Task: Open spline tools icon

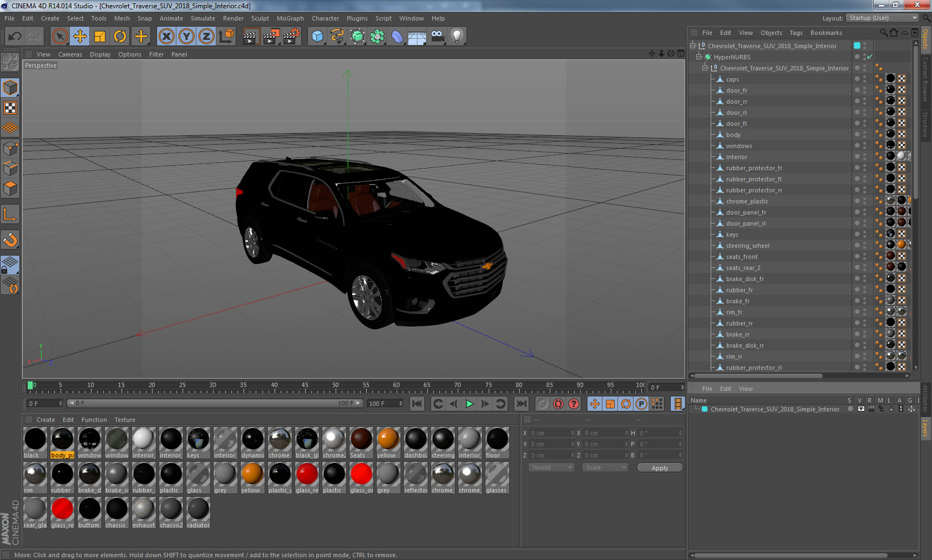Action: click(x=337, y=37)
